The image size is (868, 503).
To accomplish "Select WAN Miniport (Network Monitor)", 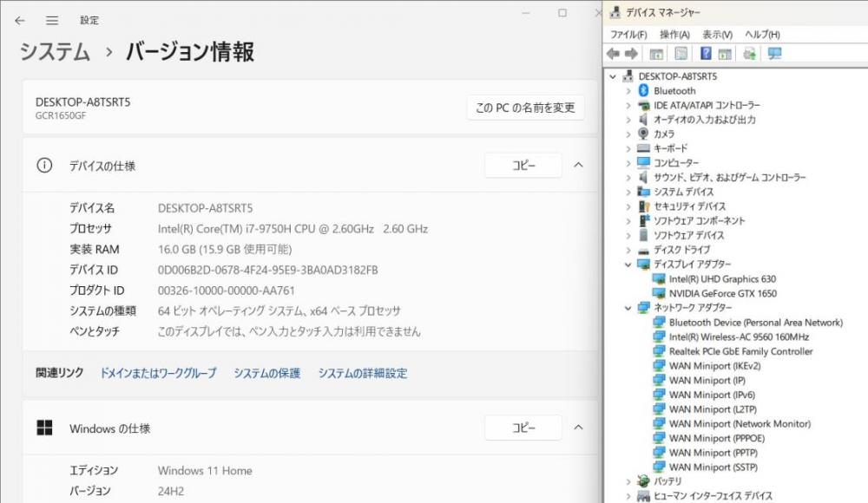I will tap(740, 423).
